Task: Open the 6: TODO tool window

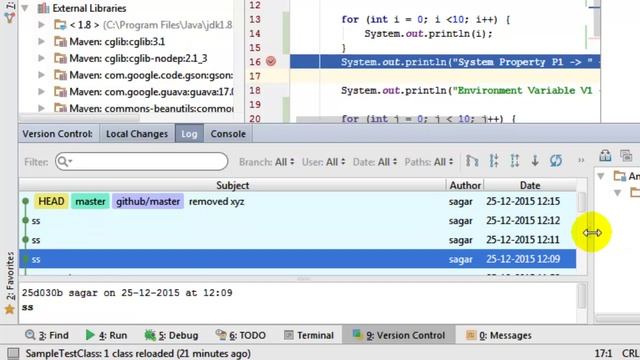Action: 240,336
